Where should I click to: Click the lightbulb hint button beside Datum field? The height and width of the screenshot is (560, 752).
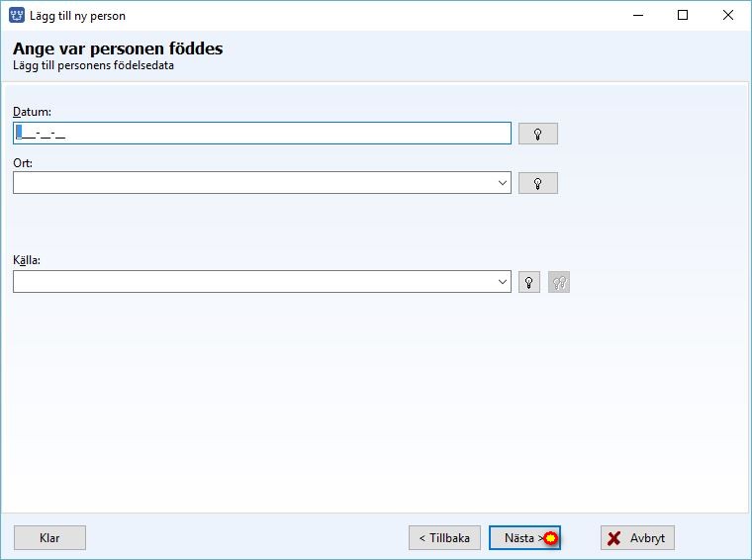(x=537, y=134)
